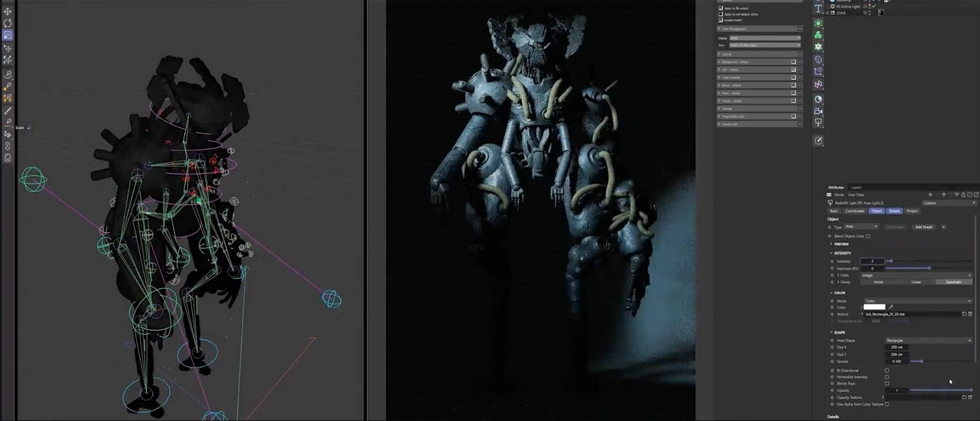Lock the Attributes manager element

[x=963, y=195]
